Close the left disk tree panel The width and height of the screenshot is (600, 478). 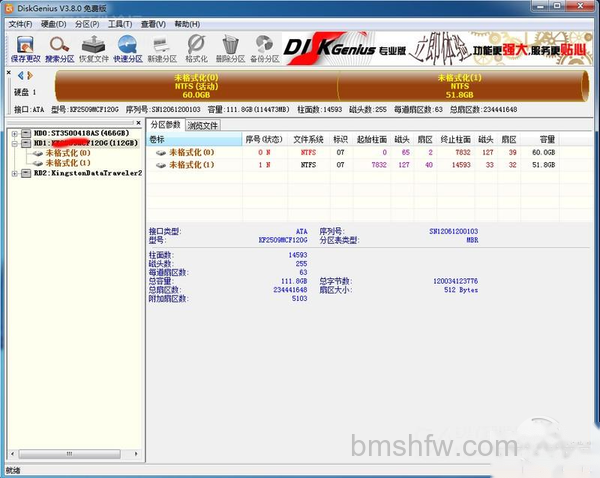pyautogui.click(x=139, y=123)
